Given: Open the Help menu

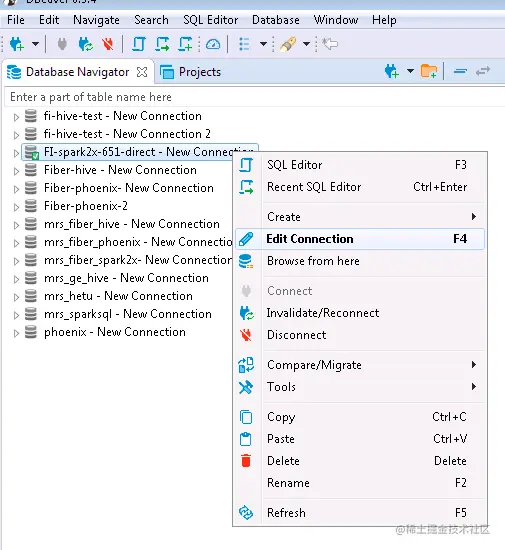Looking at the screenshot, I should click(x=384, y=20).
